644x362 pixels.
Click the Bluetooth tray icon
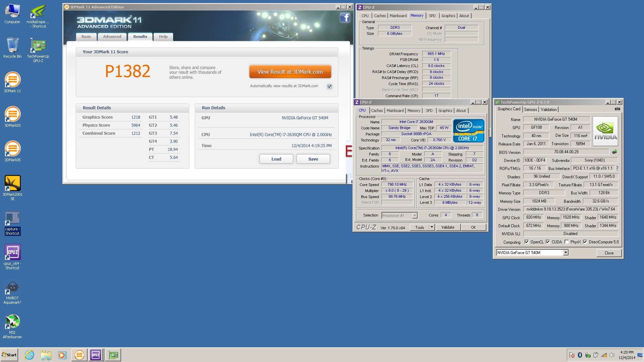[x=580, y=355]
